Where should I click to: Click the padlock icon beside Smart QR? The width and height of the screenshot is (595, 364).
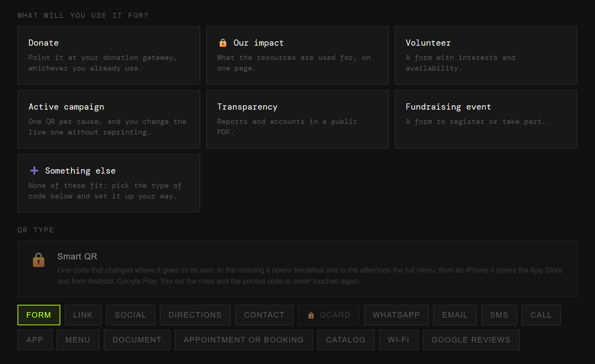coord(38,260)
